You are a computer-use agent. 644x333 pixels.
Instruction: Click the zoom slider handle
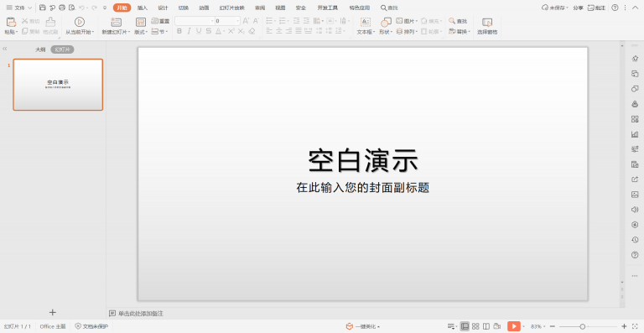coord(583,326)
